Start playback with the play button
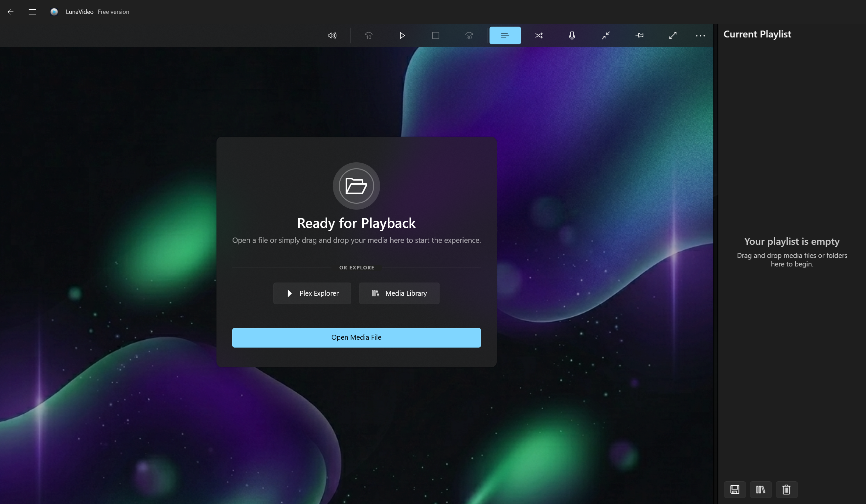The image size is (866, 504). tap(402, 35)
